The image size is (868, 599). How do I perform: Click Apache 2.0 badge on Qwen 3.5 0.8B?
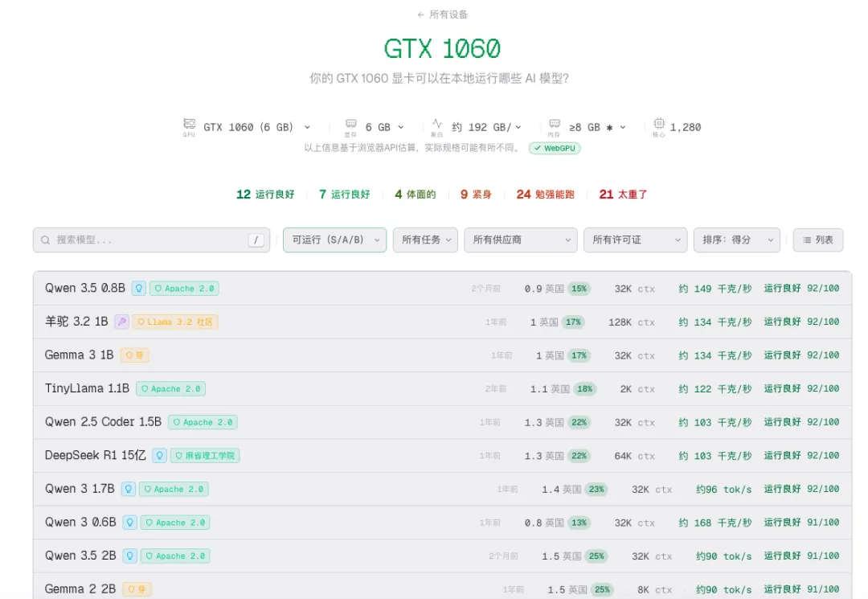tap(184, 289)
